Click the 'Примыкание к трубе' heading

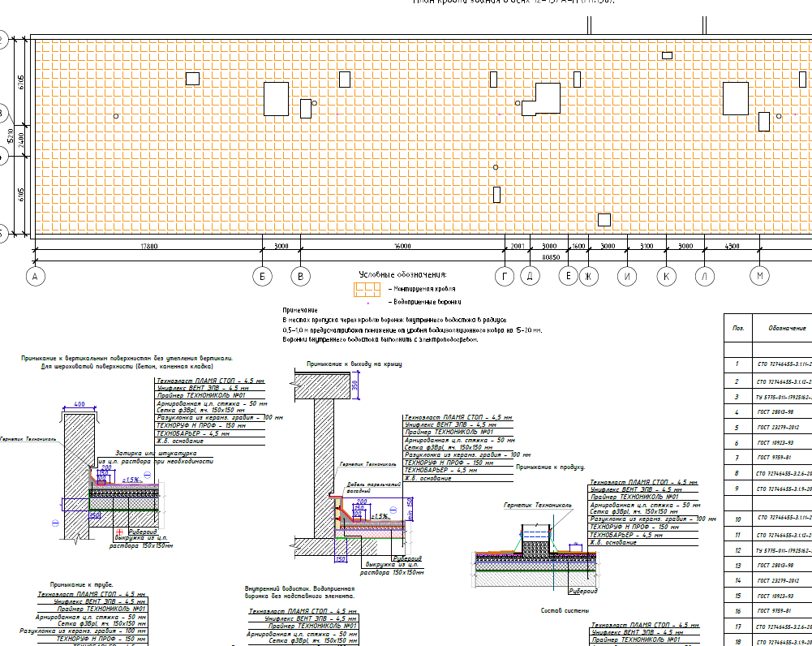click(75, 584)
